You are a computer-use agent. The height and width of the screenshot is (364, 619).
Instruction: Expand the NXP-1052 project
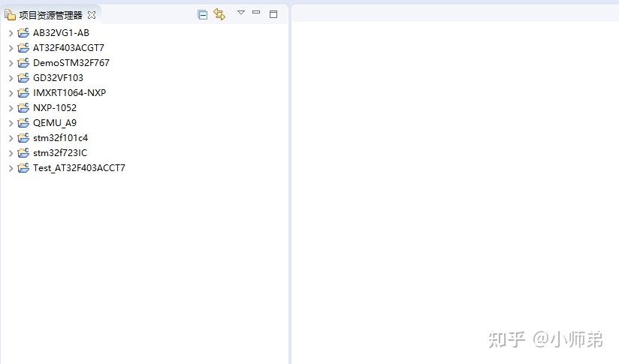coord(11,108)
